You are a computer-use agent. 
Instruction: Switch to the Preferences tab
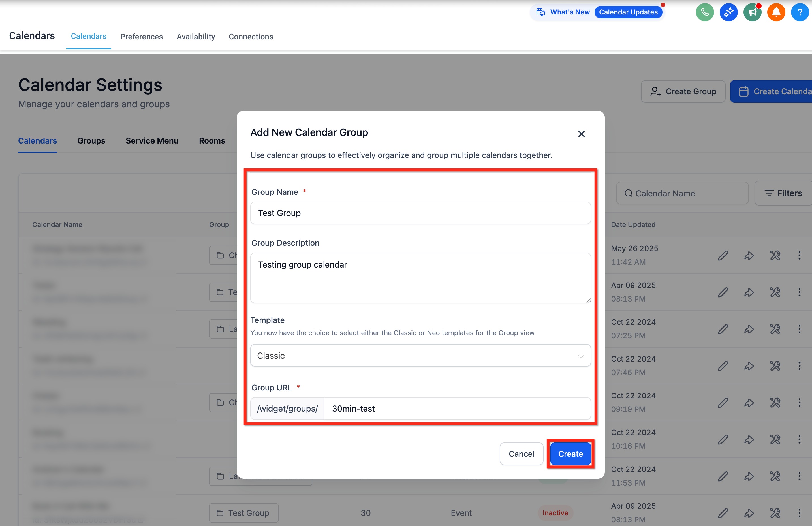tap(141, 37)
